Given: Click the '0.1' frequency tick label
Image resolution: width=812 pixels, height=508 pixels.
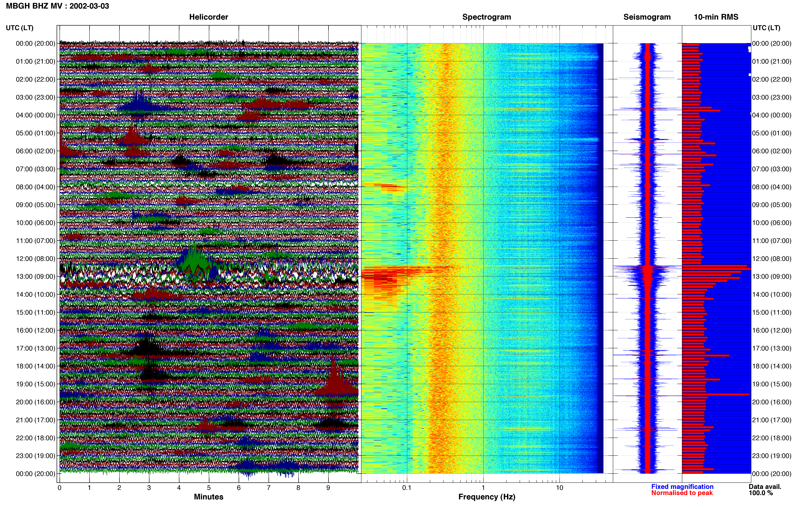Looking at the screenshot, I should (x=407, y=488).
